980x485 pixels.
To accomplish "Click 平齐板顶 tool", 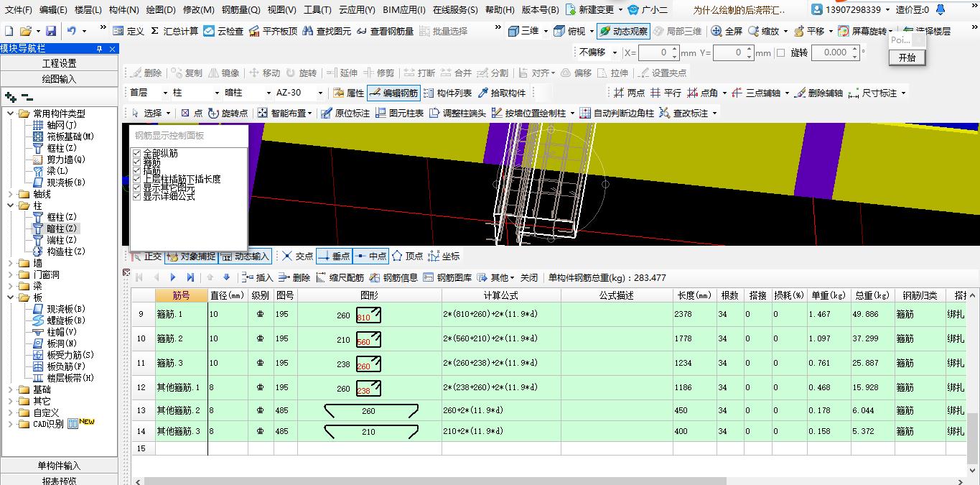I will point(273,32).
